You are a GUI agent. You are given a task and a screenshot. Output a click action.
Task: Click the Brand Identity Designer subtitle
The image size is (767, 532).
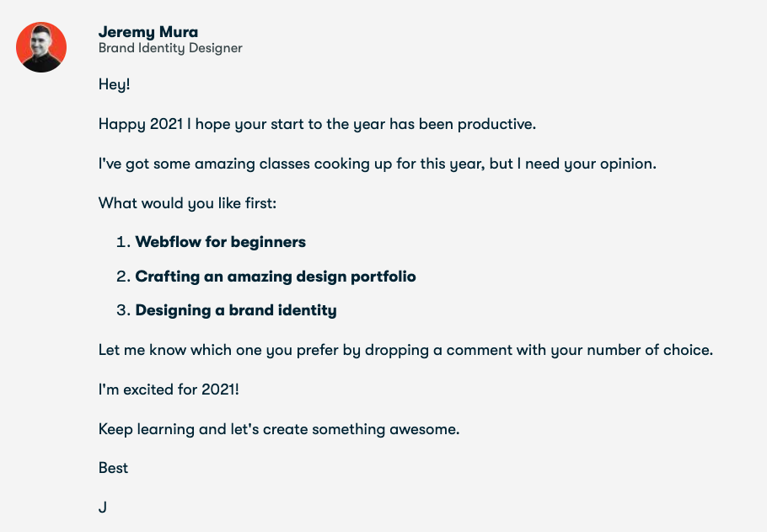point(170,48)
